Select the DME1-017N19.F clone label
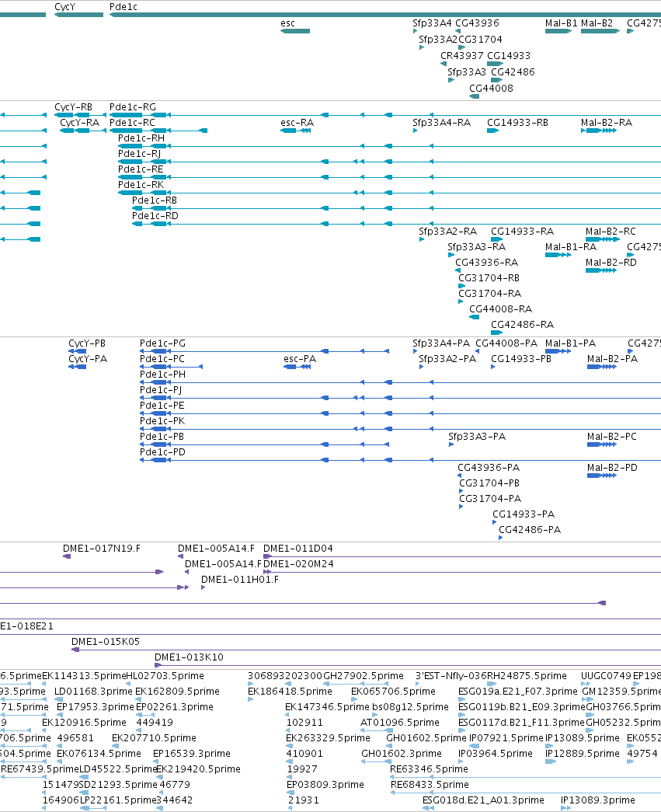The image size is (661, 812). pos(102,549)
